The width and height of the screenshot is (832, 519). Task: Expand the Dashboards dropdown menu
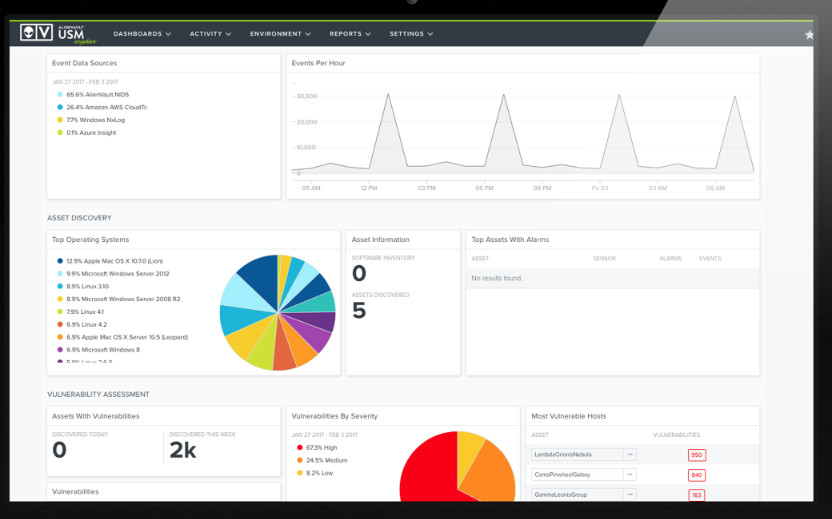pos(142,34)
